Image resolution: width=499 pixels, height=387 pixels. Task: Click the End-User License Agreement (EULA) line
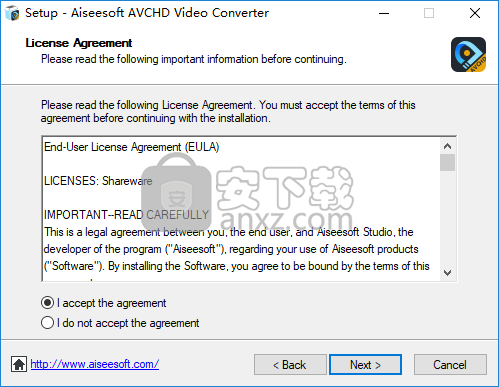tap(132, 147)
